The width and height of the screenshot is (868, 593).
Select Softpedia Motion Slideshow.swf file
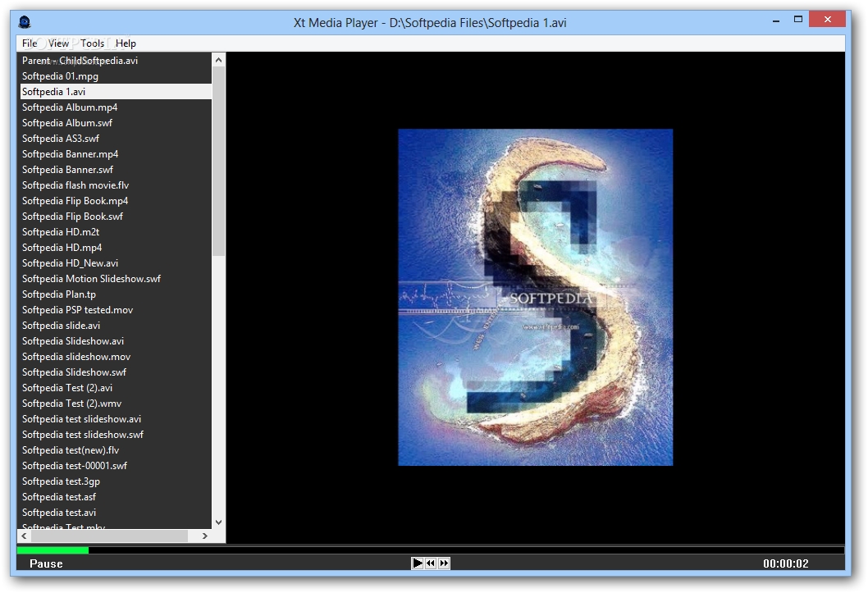point(116,279)
